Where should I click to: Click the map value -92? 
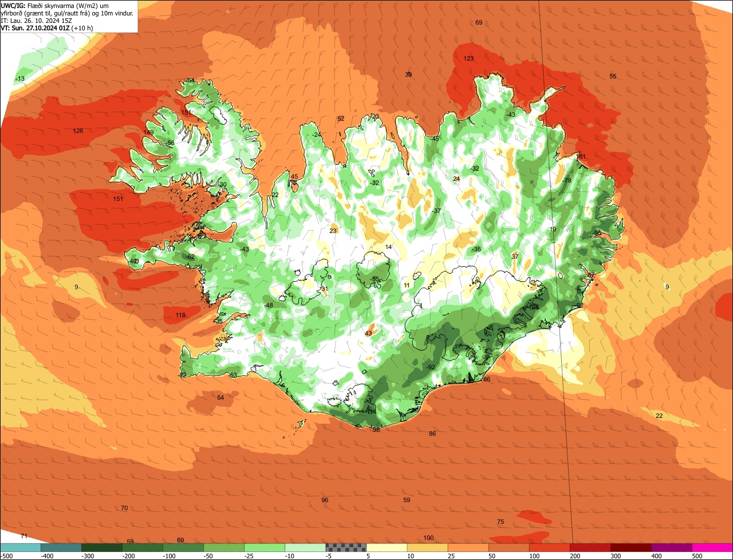point(431,368)
